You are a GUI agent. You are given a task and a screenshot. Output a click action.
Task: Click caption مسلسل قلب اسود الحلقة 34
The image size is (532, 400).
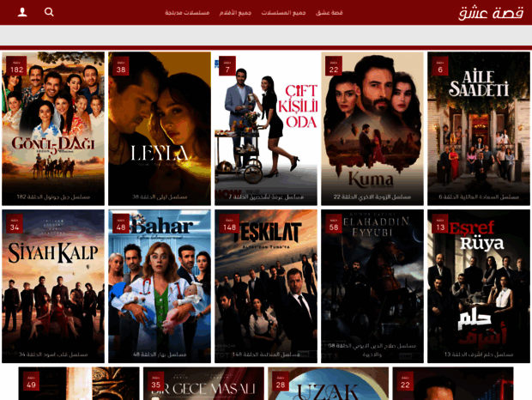click(53, 355)
